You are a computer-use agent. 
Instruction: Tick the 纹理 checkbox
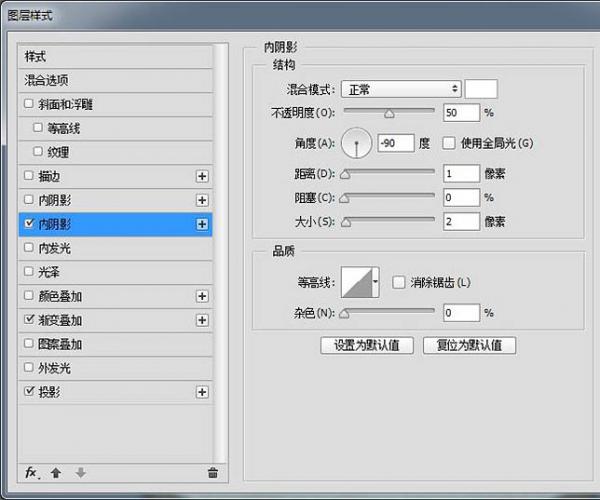point(38,151)
